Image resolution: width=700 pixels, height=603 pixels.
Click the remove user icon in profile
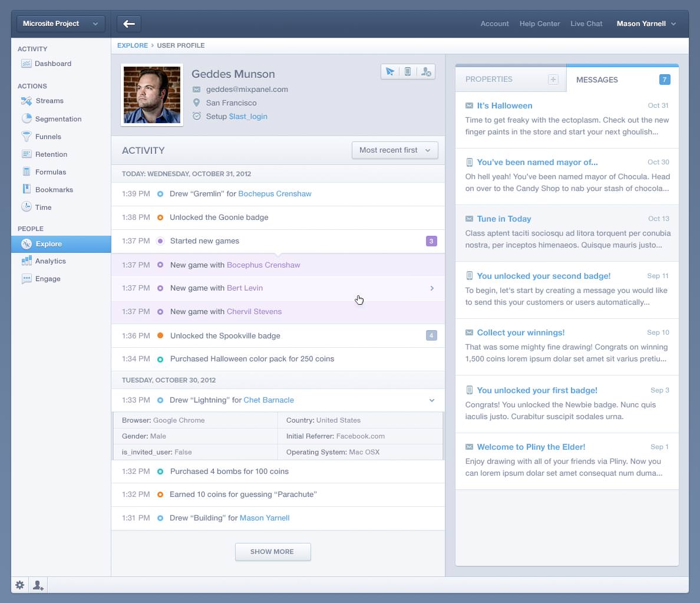[426, 72]
